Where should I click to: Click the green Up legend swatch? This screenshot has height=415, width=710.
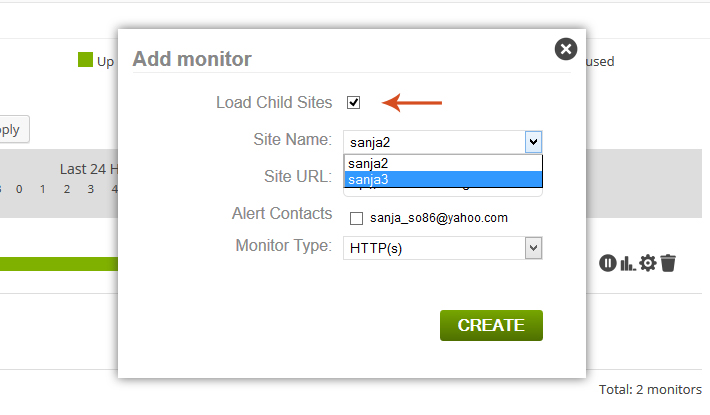click(85, 60)
